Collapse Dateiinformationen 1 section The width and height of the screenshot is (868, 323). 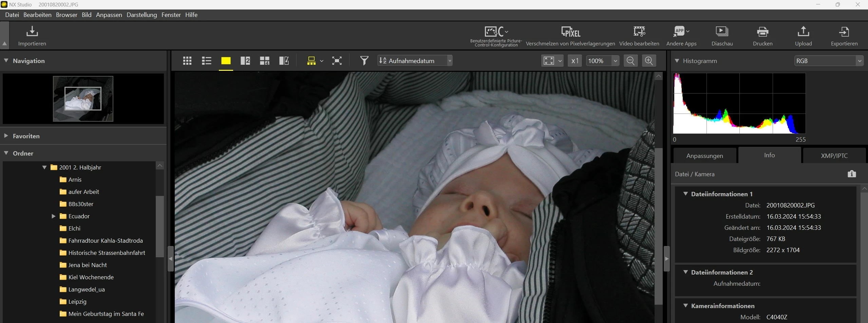coord(685,194)
